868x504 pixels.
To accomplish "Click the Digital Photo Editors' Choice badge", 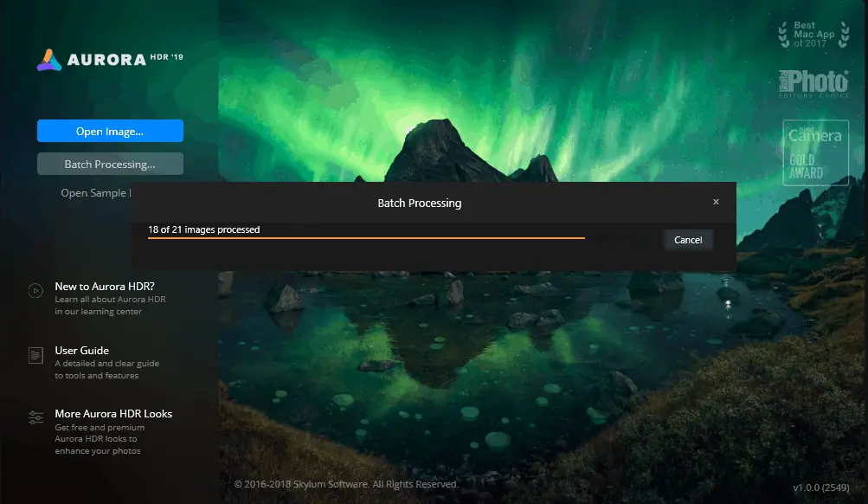I will [813, 84].
